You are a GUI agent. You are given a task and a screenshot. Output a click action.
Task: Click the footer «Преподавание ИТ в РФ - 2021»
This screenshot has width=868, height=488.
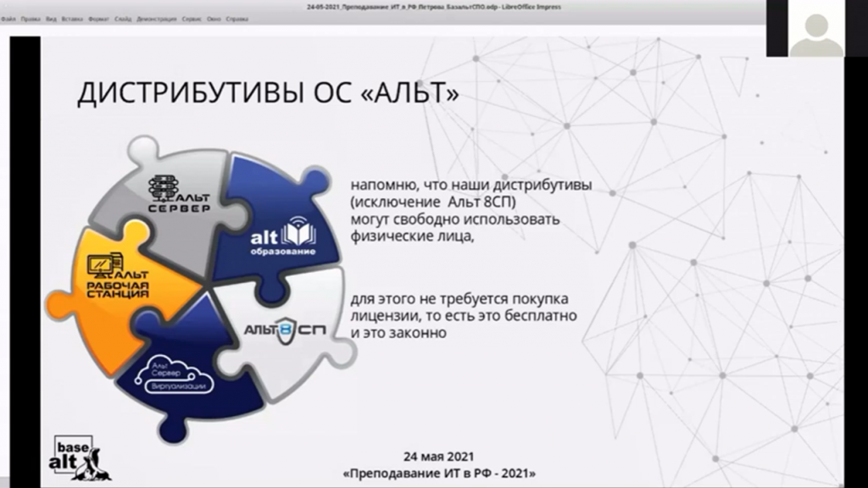pos(440,474)
